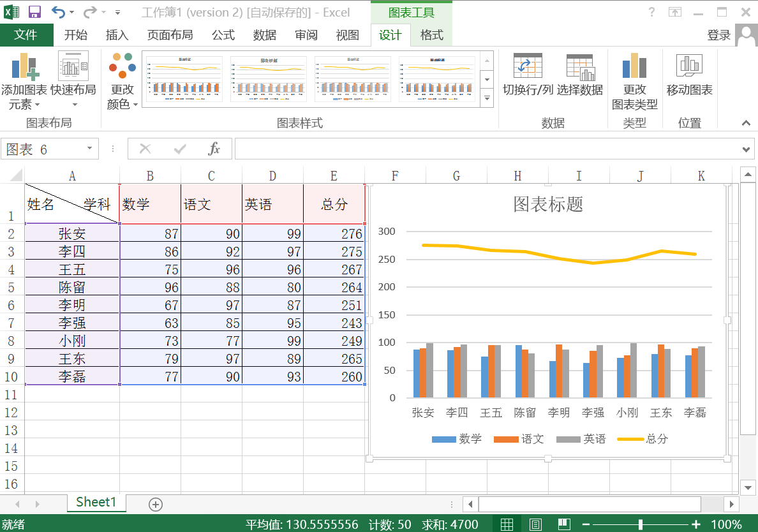Click the formula bar input field
758x532 pixels.
(487, 149)
